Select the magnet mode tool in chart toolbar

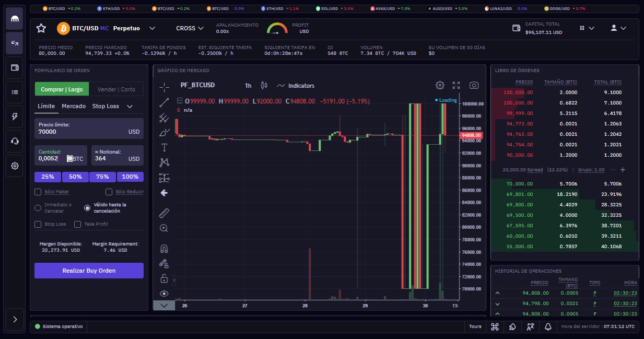pyautogui.click(x=164, y=249)
